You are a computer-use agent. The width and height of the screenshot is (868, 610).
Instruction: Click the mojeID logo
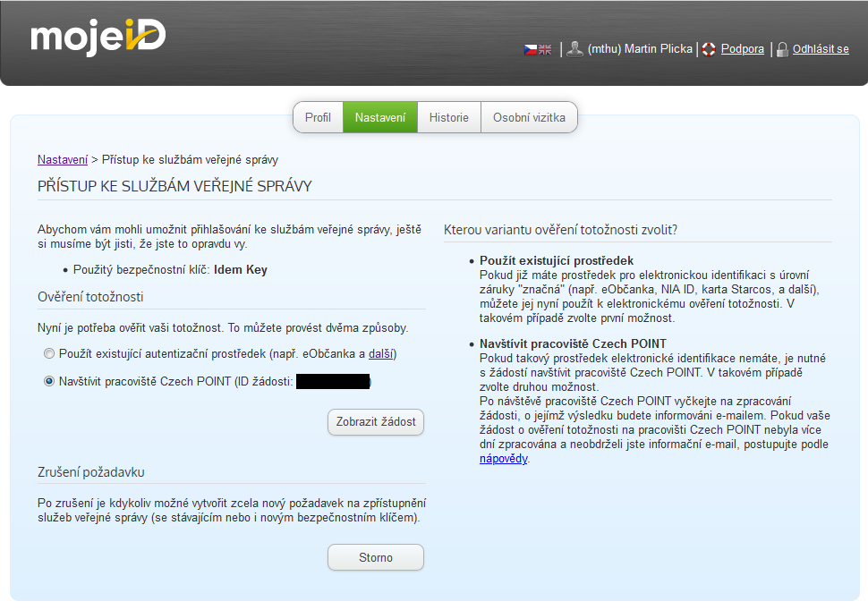tap(98, 37)
